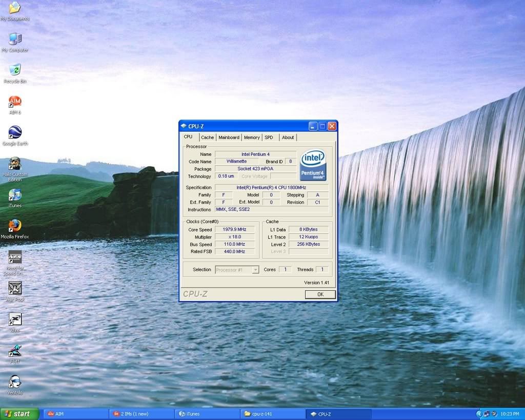Launch AIM 6 from the desktop
This screenshot has height=420, width=525.
coord(15,102)
